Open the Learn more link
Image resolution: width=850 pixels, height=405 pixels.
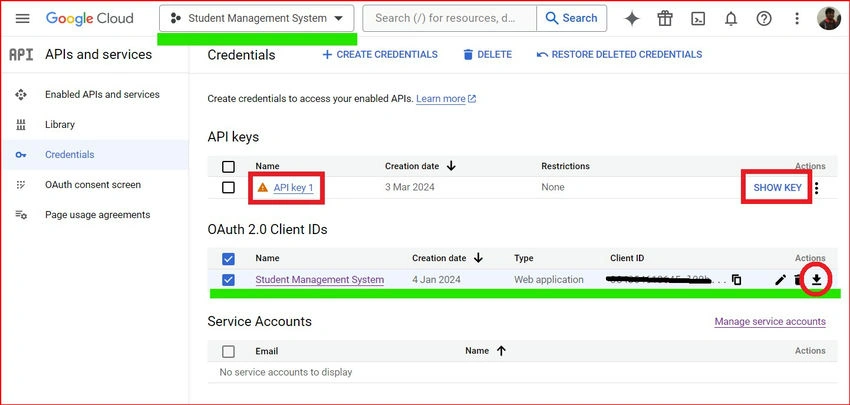(x=446, y=99)
